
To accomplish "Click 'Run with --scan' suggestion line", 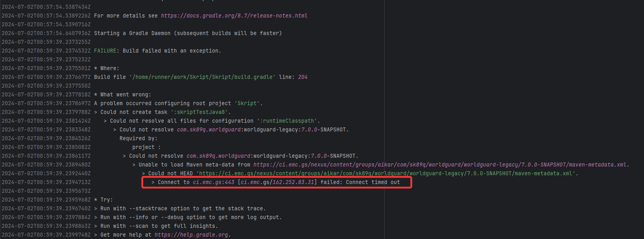I will pyautogui.click(x=159, y=226).
